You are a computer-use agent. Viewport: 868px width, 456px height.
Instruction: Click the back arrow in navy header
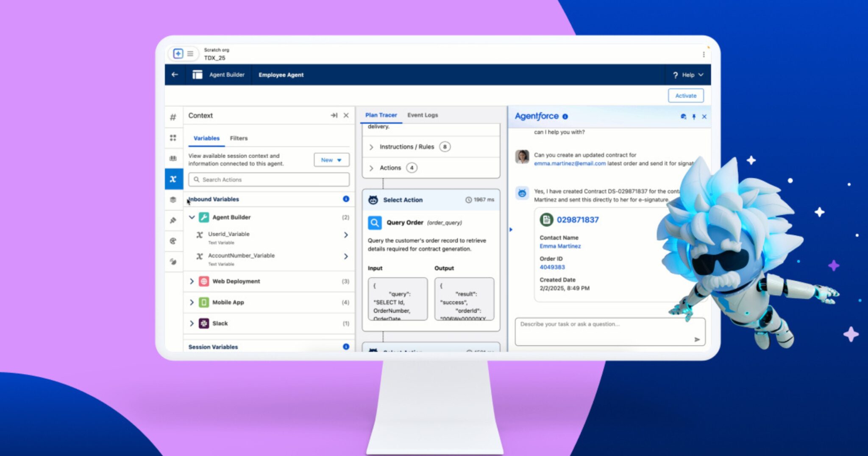click(x=175, y=75)
